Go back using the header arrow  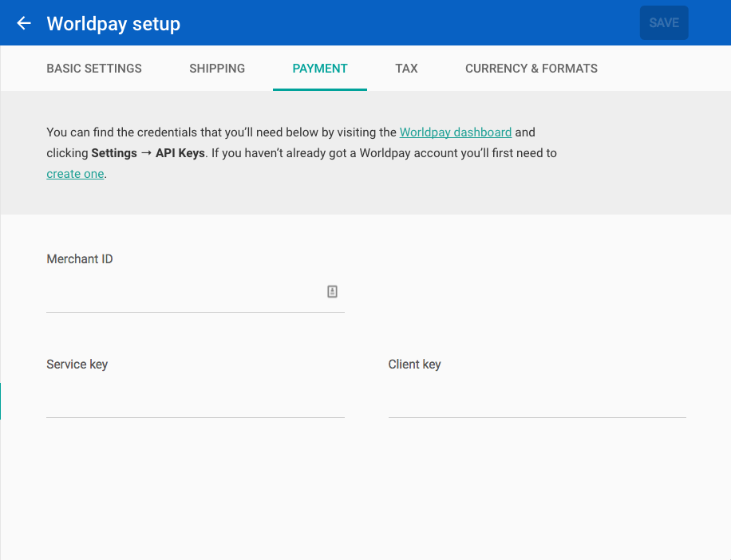24,23
